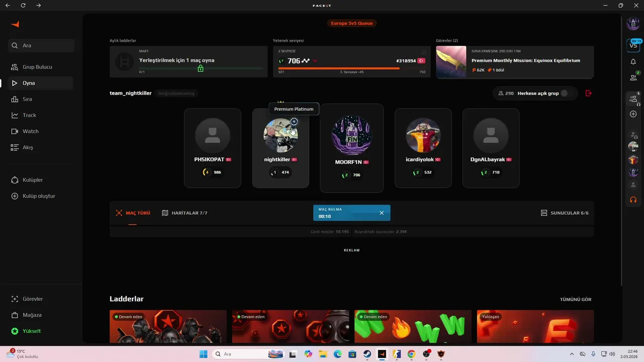Image resolution: width=644 pixels, height=362 pixels.
Task: Click the orange headset icon
Action: point(633,200)
